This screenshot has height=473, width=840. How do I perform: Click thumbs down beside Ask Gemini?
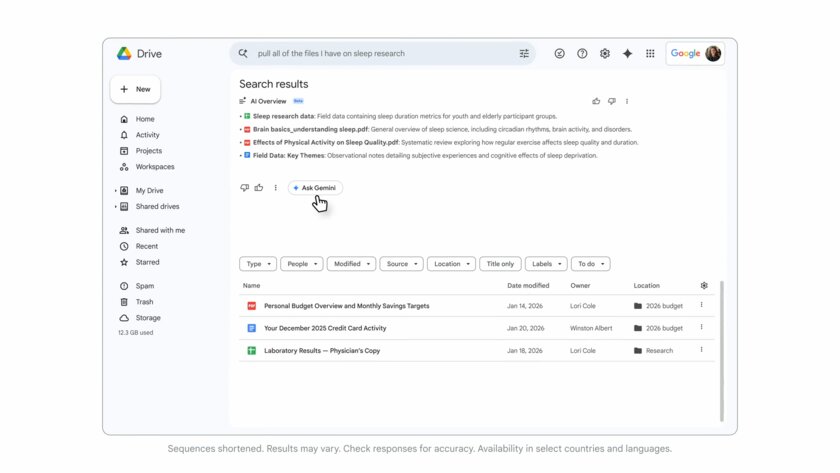click(244, 187)
